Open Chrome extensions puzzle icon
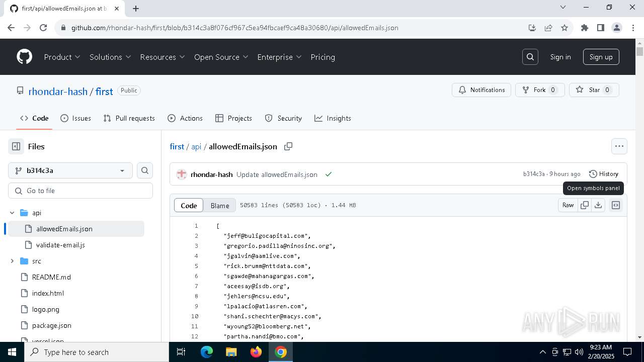The image size is (644, 362). 585,28
